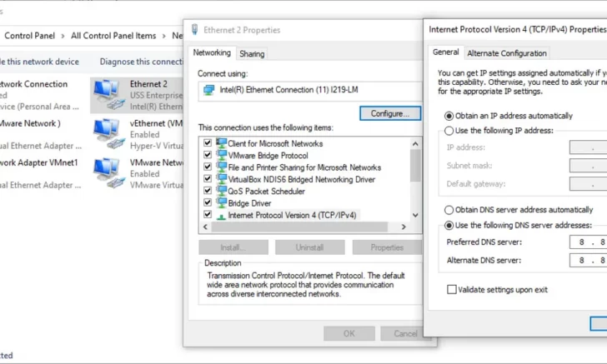Image resolution: width=607 pixels, height=364 pixels.
Task: Click File and Printer Sharing item icon
Action: pyautogui.click(x=222, y=167)
